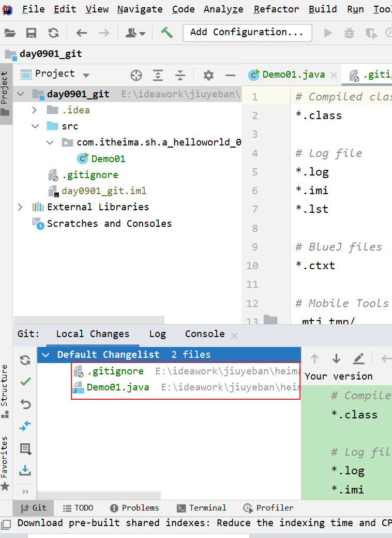Screen dimensions: 392x538
Task: Click the diff edit pencil icon
Action: 358,358
